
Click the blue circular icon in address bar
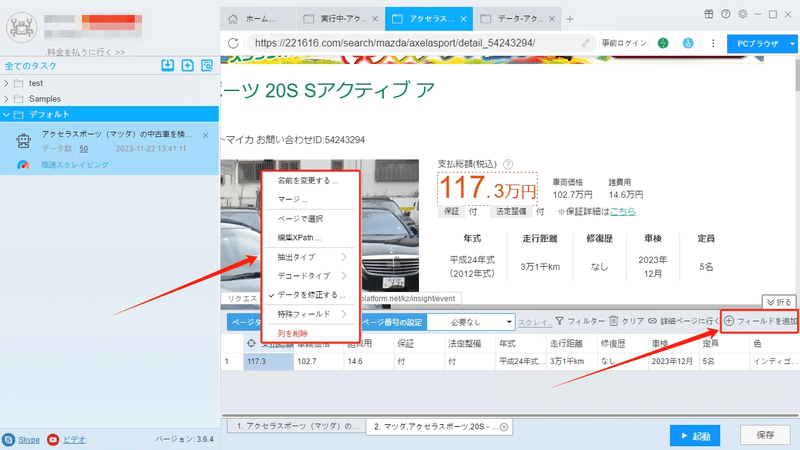(x=688, y=43)
